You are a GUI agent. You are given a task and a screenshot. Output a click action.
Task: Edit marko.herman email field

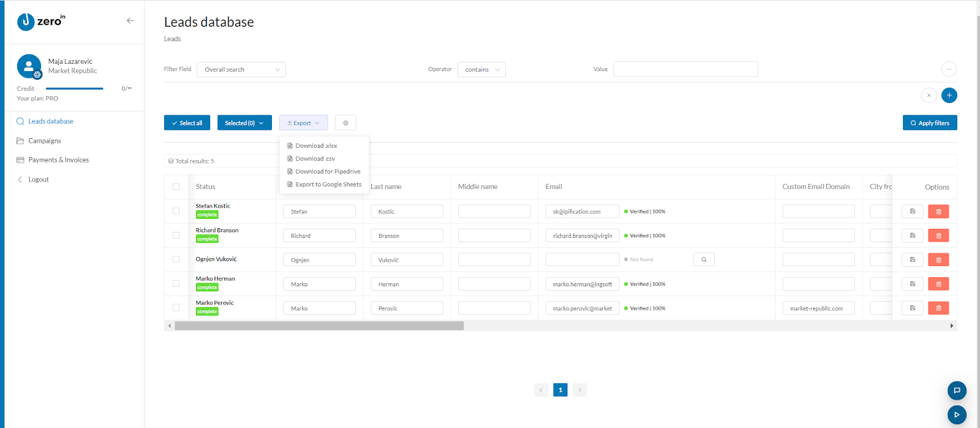pyautogui.click(x=582, y=284)
